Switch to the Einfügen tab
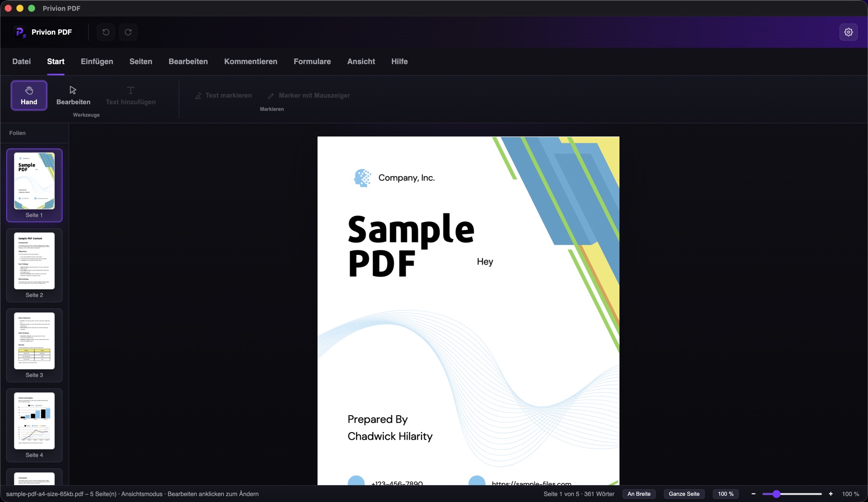Screen dimensions: 868x502 point(97,62)
